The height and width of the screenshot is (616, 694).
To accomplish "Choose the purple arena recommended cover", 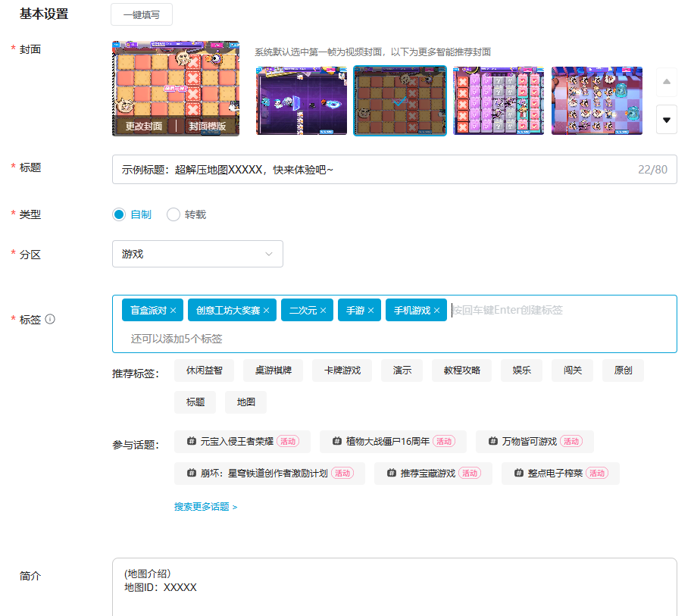I will [302, 101].
